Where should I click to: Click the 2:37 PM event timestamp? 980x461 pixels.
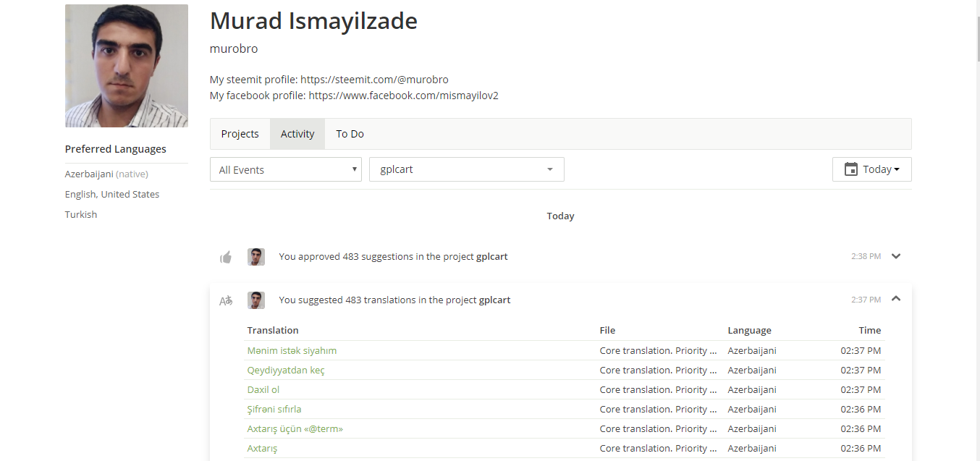tap(866, 300)
